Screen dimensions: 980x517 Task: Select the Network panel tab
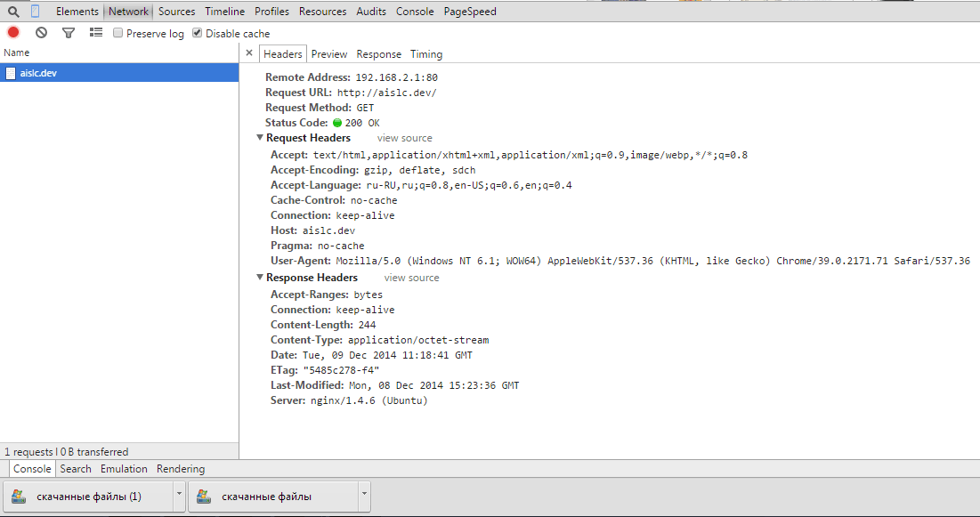(x=129, y=12)
